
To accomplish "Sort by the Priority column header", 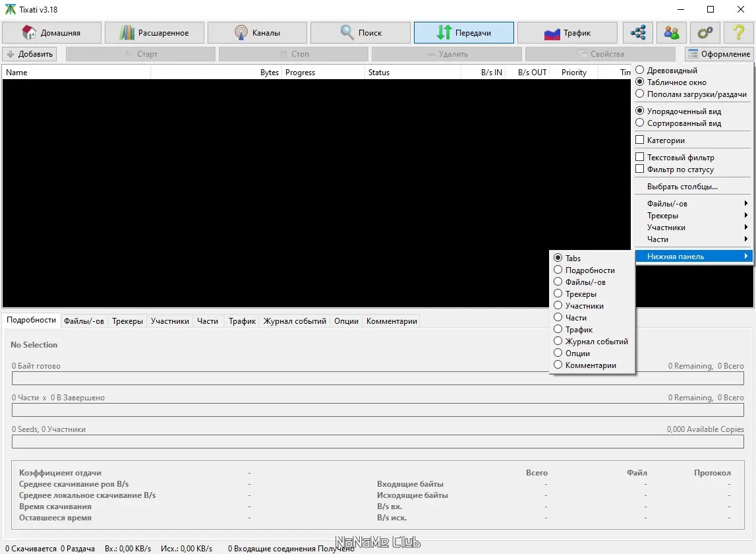I will tap(573, 73).
